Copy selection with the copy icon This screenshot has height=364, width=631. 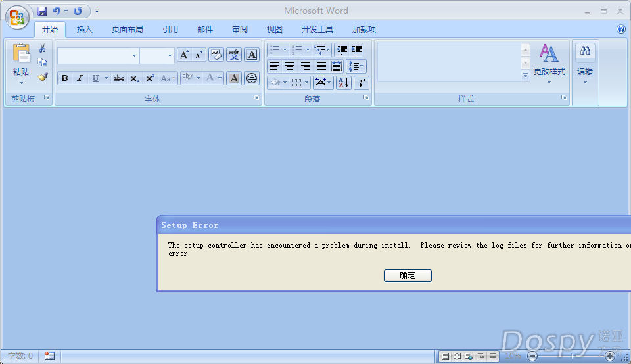tap(42, 62)
